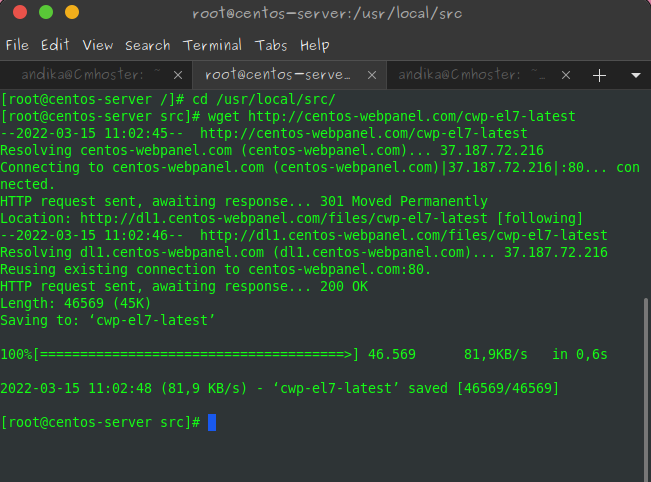
Task: Click the terminal vertical scrollbar
Action: coord(646,389)
